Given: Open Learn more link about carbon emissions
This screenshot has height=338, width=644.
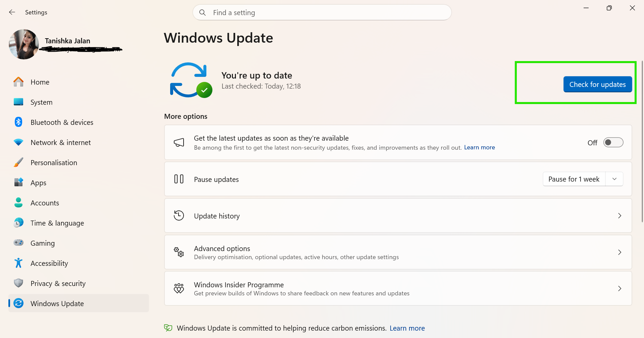Looking at the screenshot, I should (407, 328).
